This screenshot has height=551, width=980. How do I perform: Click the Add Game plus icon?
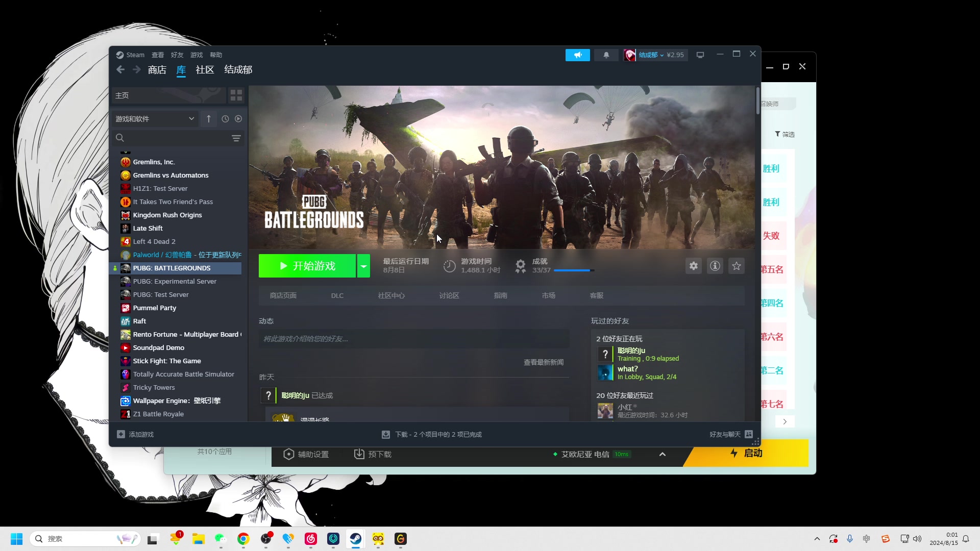[120, 435]
